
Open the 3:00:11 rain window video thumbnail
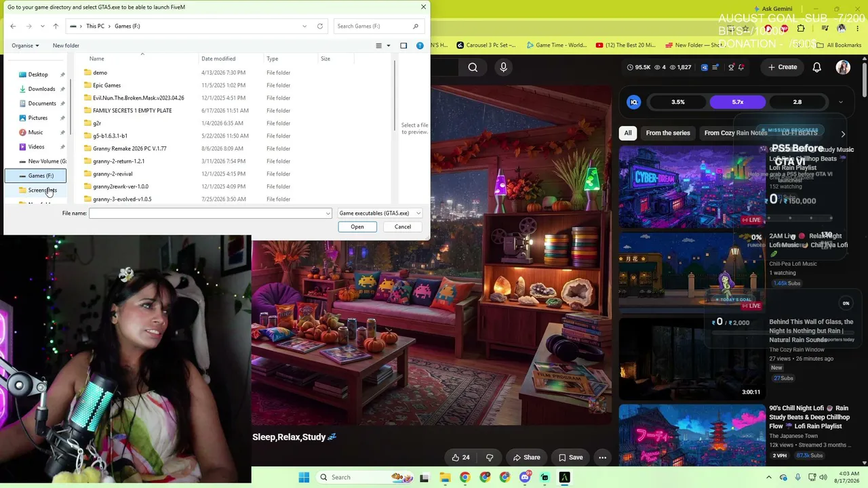pyautogui.click(x=692, y=358)
